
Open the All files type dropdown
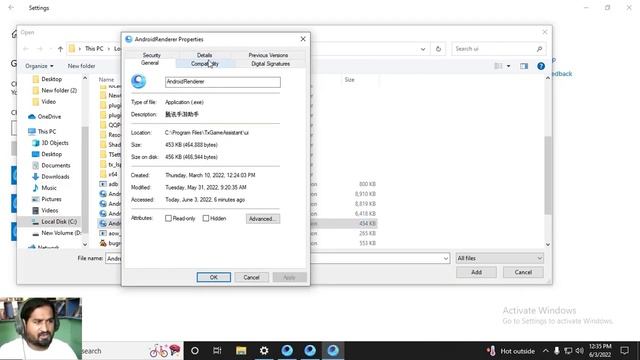pyautogui.click(x=499, y=258)
